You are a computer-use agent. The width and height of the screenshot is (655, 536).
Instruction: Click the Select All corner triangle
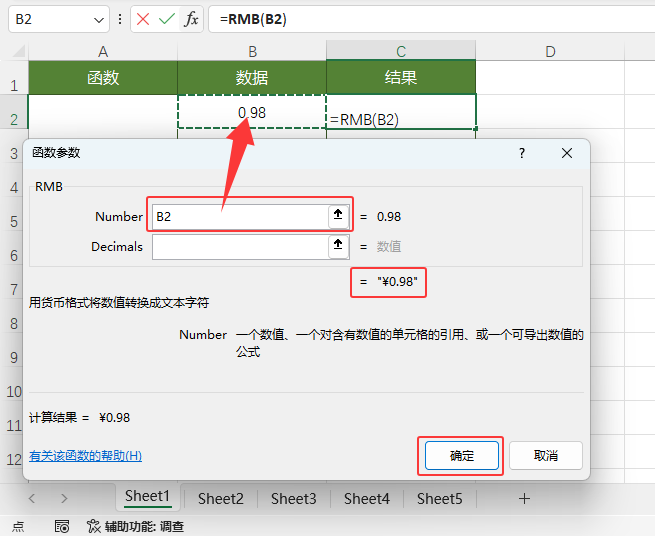click(17, 51)
